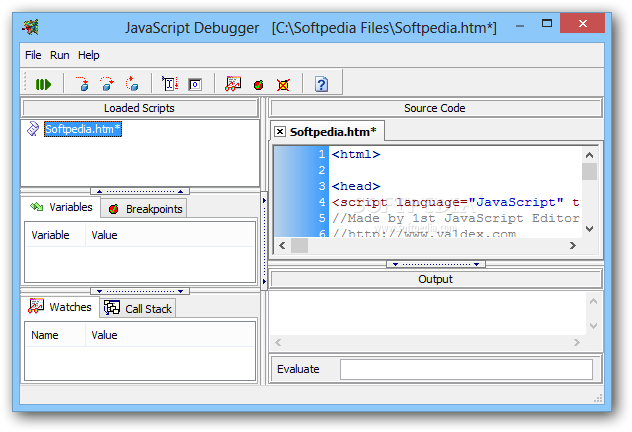Click the Evaluate expression toolbar icon
632x432 pixels.
tap(195, 85)
